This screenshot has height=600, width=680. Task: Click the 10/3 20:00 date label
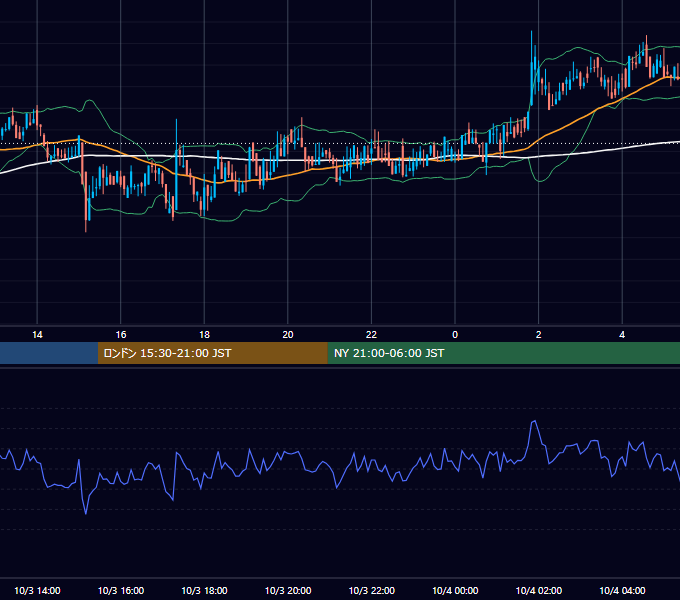tap(288, 590)
